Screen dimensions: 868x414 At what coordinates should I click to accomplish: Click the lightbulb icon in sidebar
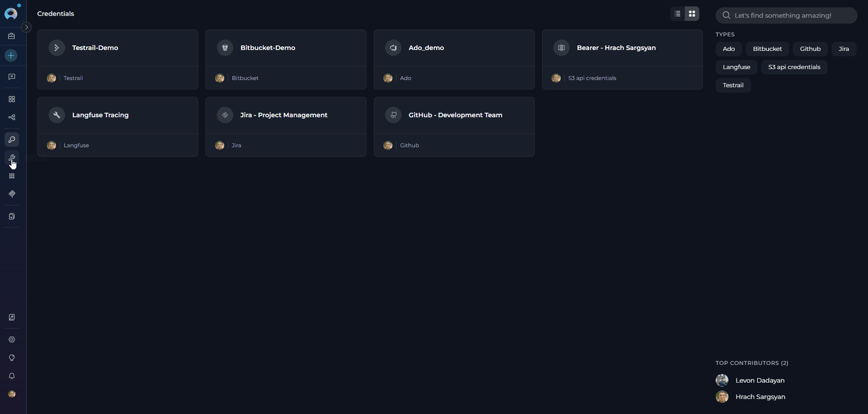pos(12,358)
